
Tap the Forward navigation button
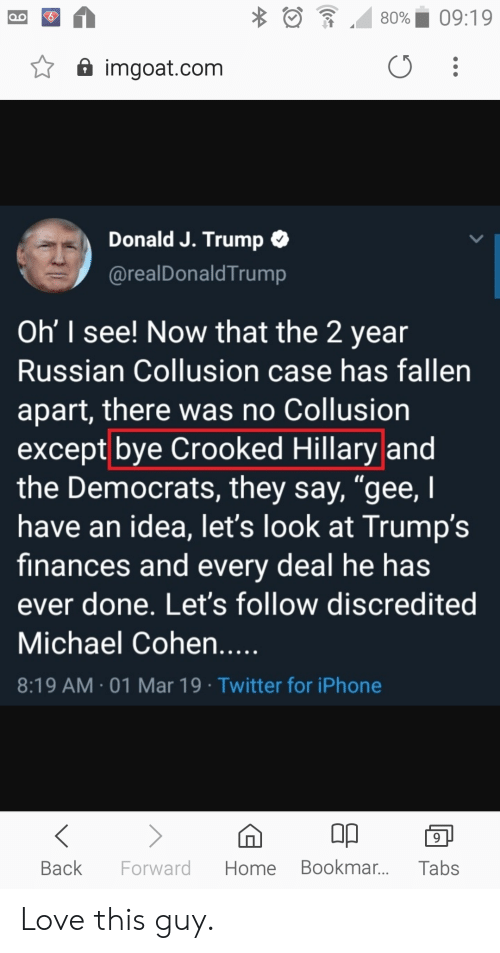click(x=156, y=852)
